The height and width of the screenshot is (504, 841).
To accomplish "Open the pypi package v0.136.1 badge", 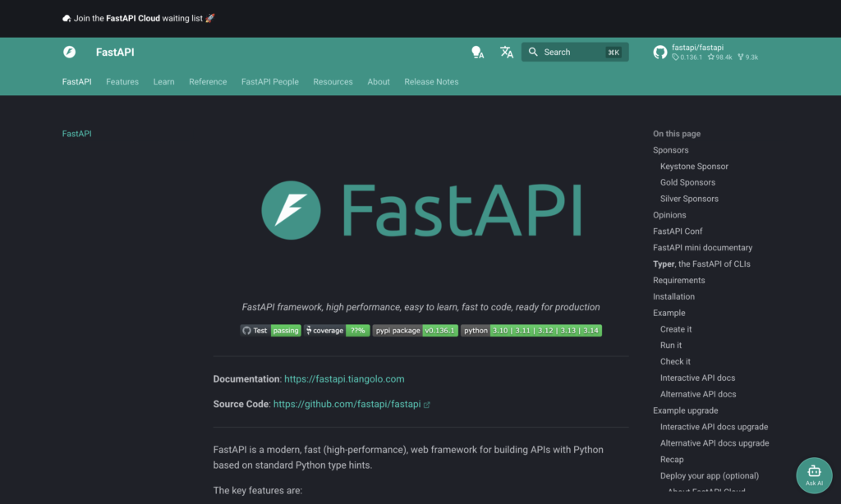I will pyautogui.click(x=415, y=330).
